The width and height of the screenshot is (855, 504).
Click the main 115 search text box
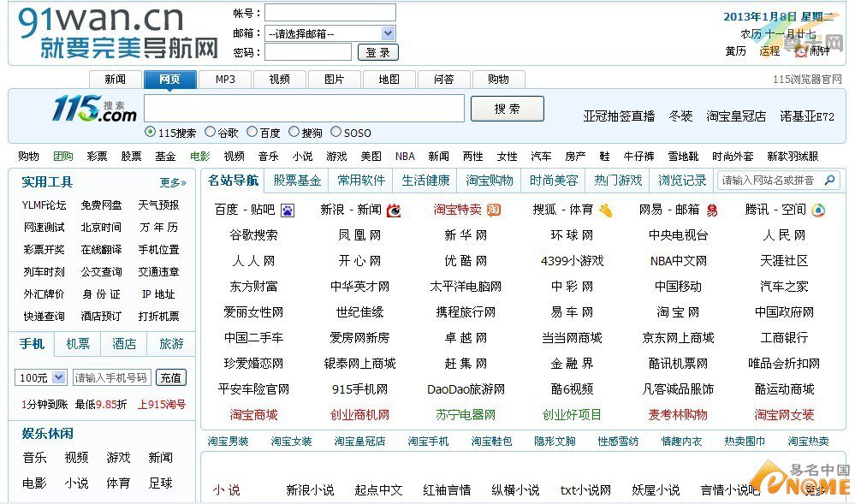coord(305,109)
